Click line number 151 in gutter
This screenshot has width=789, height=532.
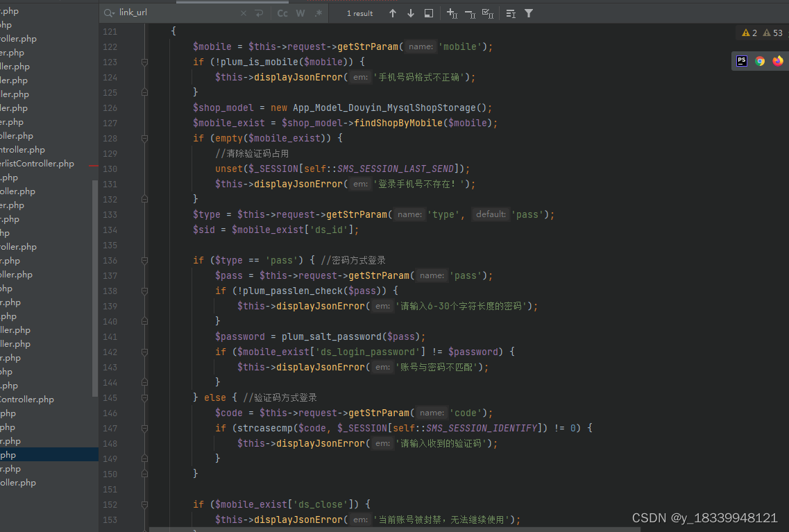click(110, 489)
